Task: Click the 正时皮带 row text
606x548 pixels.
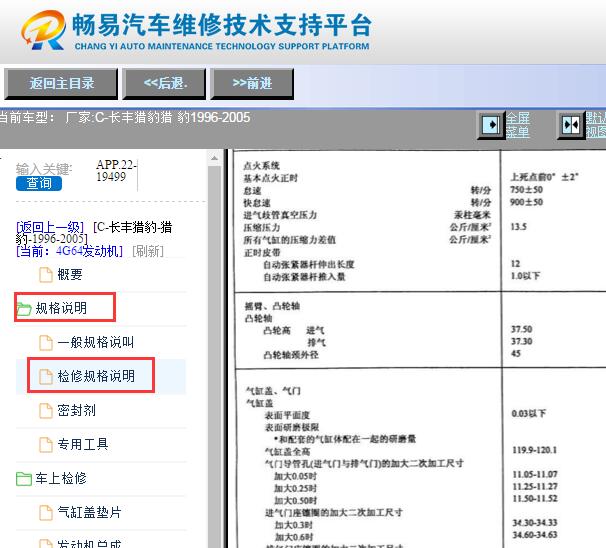Action: [x=262, y=253]
